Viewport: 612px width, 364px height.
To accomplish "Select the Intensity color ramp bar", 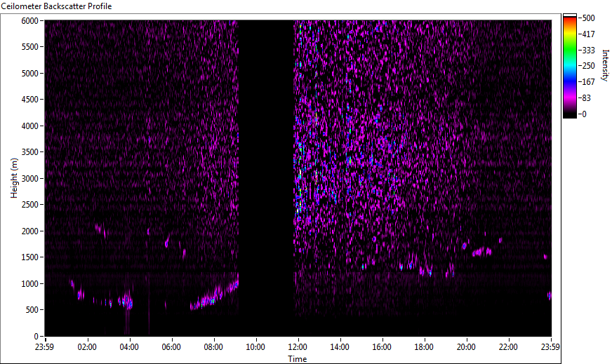I will (x=570, y=66).
